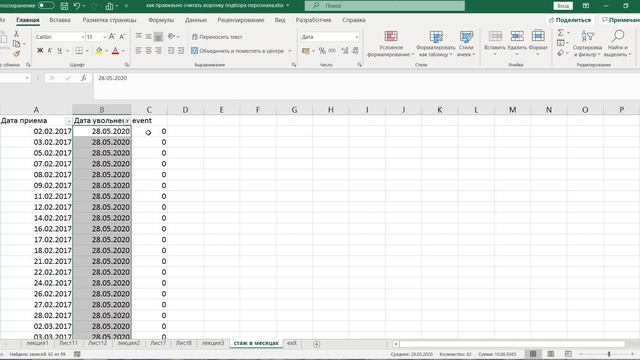Decrease the cell indent
Screen dimensions: 640x360
tap(171, 51)
